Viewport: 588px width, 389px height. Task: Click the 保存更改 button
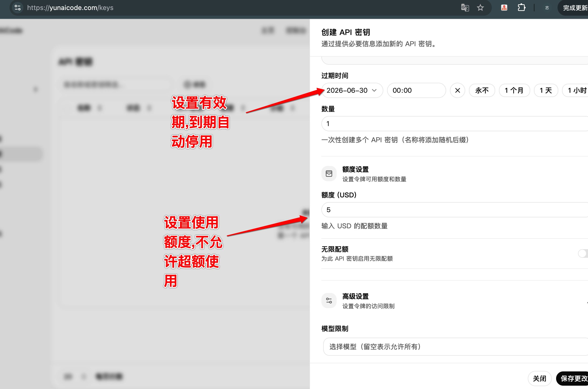click(573, 379)
